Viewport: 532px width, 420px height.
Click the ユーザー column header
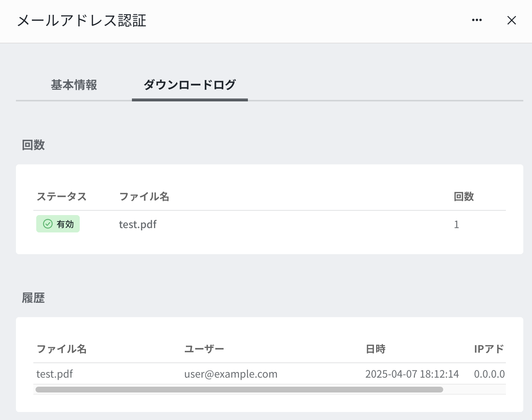coord(204,349)
